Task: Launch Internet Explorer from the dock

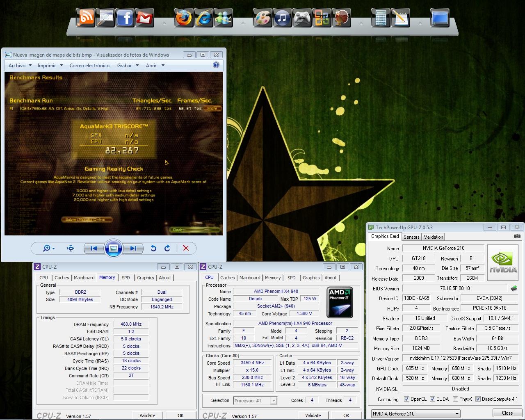Action: click(203, 18)
